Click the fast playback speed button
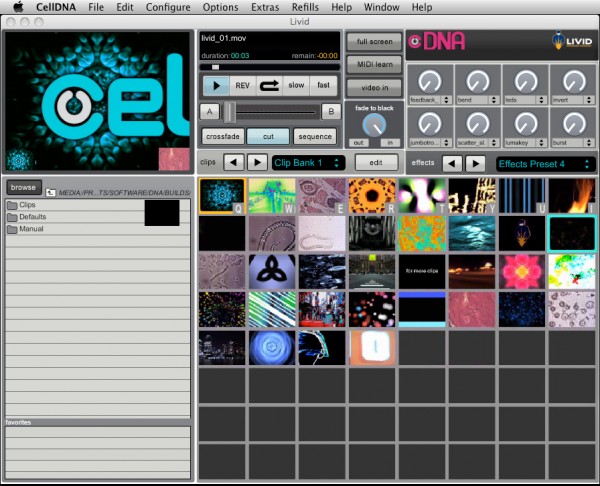600x486 pixels. (x=323, y=85)
